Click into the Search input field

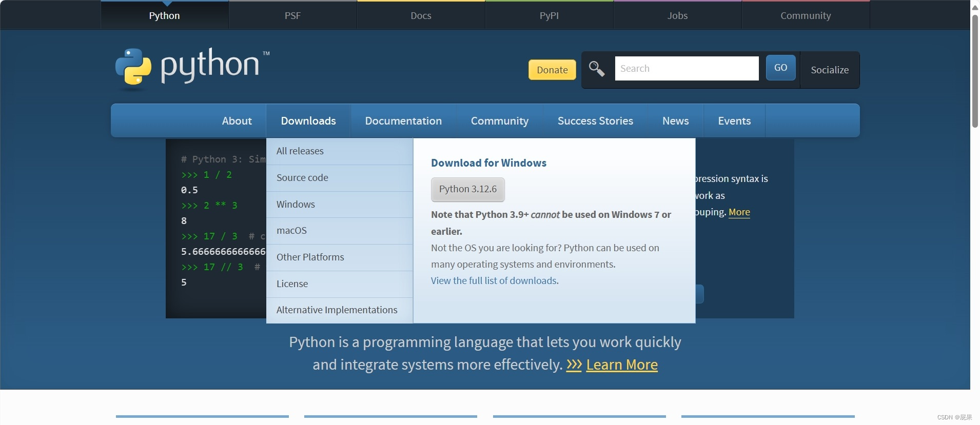pos(687,68)
